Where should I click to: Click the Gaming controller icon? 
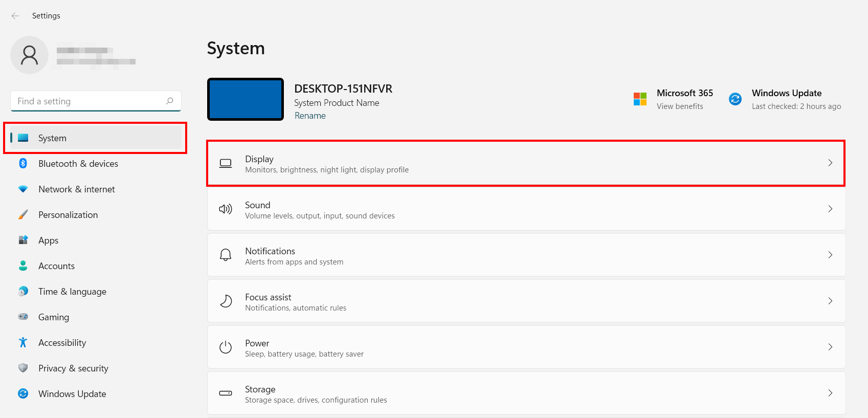23,317
